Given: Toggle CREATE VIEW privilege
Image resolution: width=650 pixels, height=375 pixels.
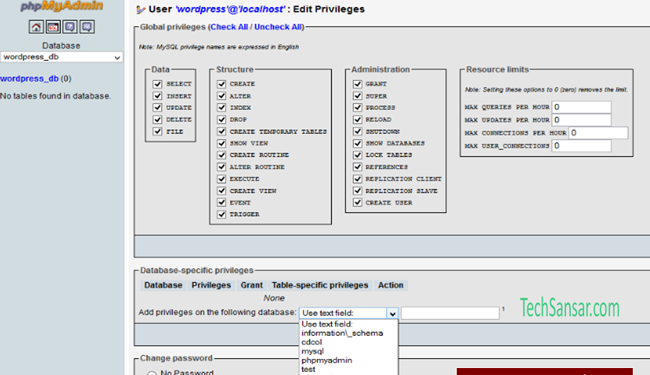Looking at the screenshot, I should pyautogui.click(x=222, y=191).
